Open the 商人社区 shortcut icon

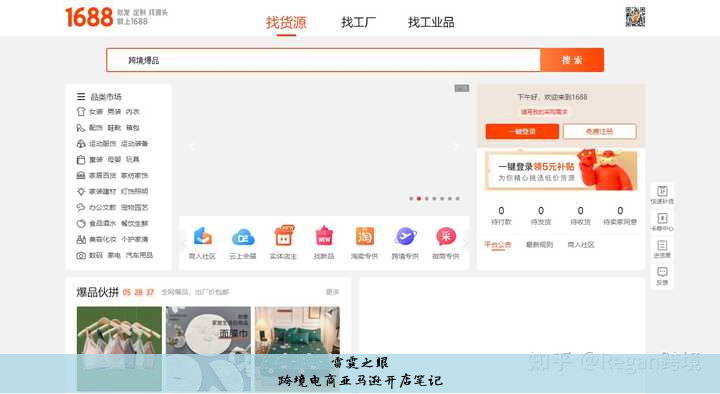202,236
